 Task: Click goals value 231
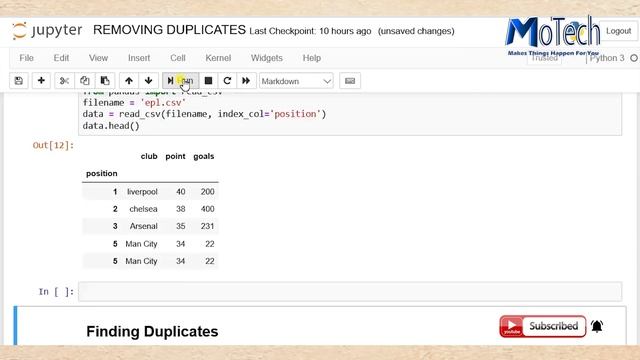tap(207, 226)
